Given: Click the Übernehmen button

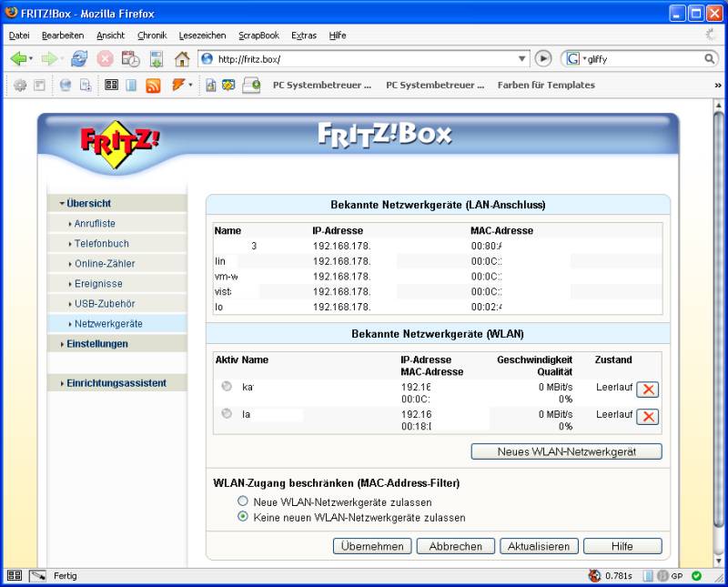Looking at the screenshot, I should [372, 546].
